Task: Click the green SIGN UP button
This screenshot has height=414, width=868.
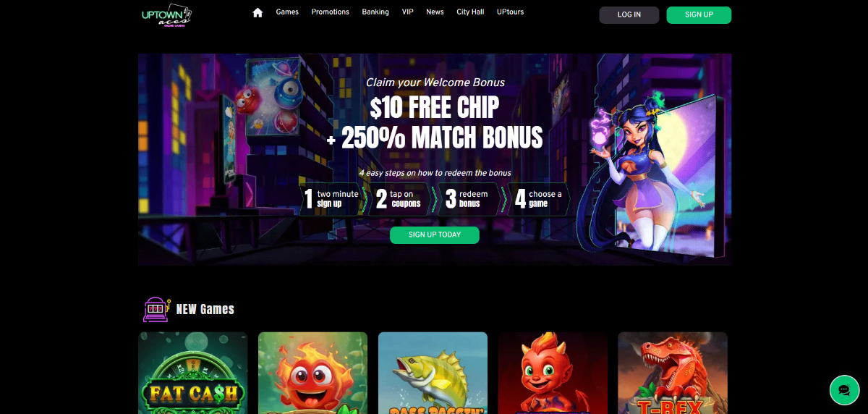Action: tap(699, 15)
